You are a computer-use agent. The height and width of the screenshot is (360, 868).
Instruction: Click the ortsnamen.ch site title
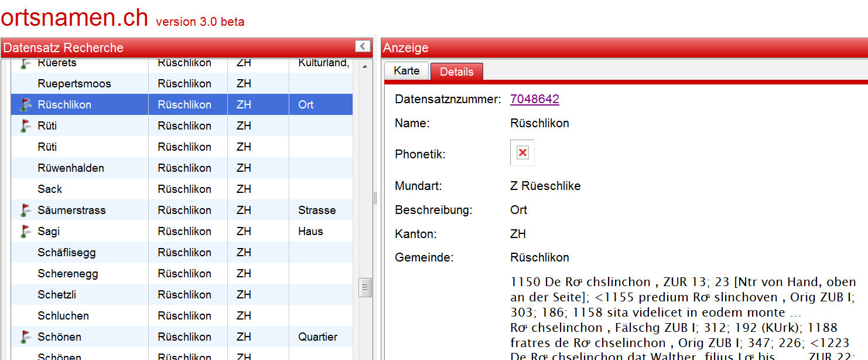click(74, 18)
